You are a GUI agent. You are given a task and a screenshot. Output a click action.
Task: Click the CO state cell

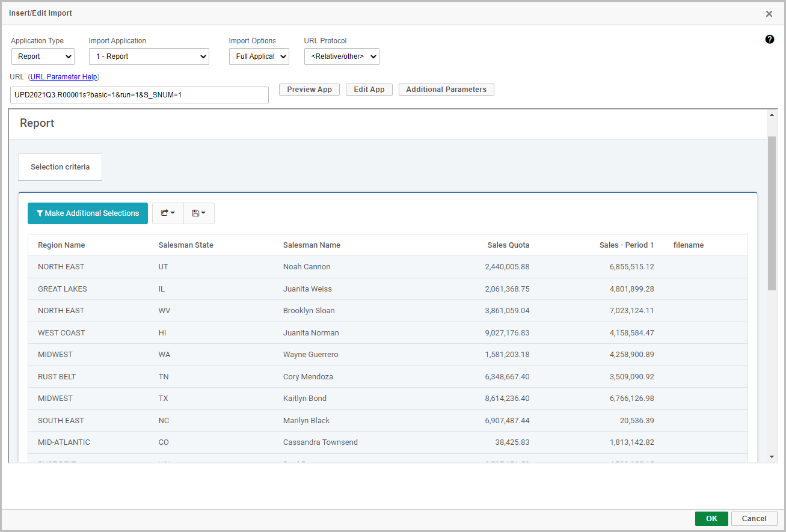(x=164, y=442)
